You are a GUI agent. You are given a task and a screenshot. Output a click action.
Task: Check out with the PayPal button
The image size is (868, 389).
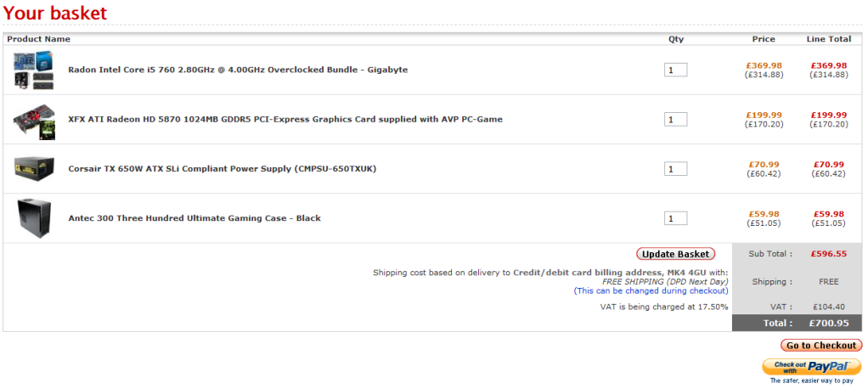click(x=812, y=367)
